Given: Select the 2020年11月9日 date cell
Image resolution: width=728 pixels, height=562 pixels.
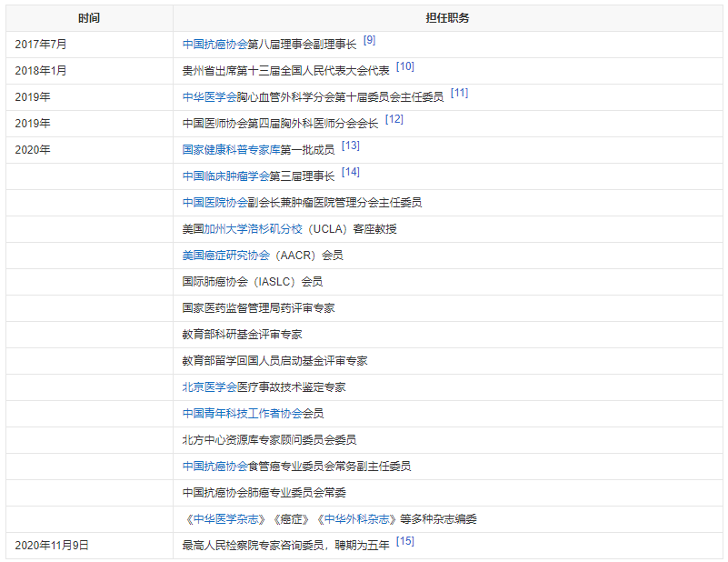Looking at the screenshot, I should pos(89,546).
